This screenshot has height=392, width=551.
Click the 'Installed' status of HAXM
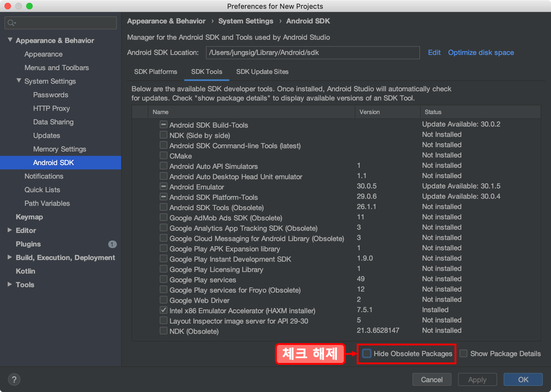[x=435, y=309]
